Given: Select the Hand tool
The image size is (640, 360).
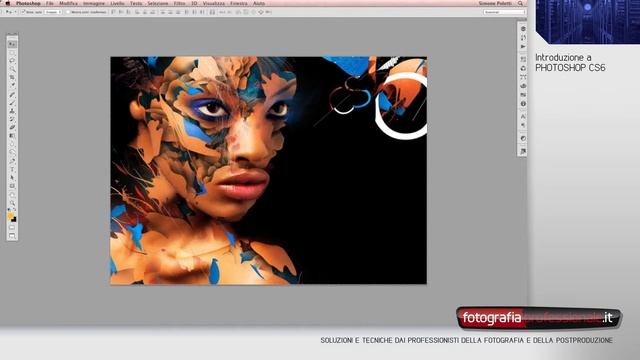Looking at the screenshot, I should click(12, 195).
